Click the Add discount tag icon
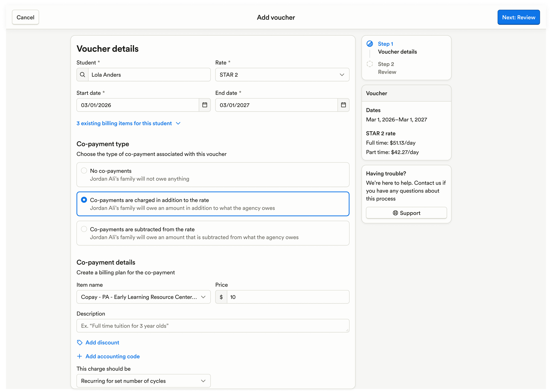The height and width of the screenshot is (392, 552). click(80, 343)
